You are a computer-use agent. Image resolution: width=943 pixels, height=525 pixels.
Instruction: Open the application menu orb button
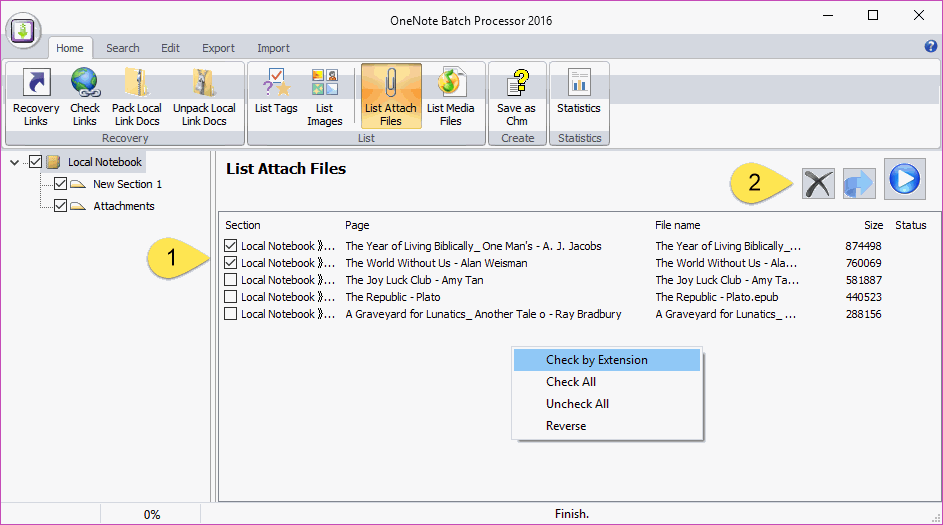[x=23, y=31]
